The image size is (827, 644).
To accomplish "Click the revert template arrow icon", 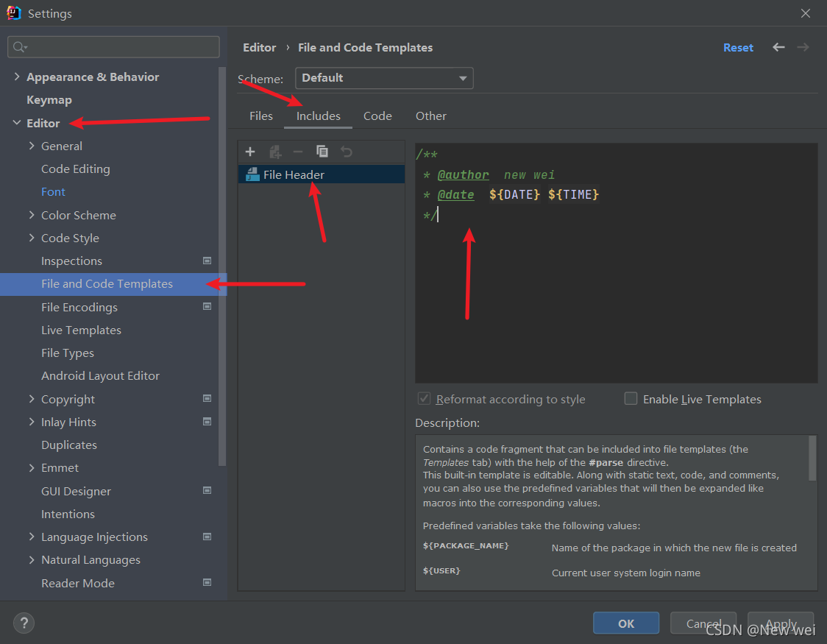I will tap(347, 152).
